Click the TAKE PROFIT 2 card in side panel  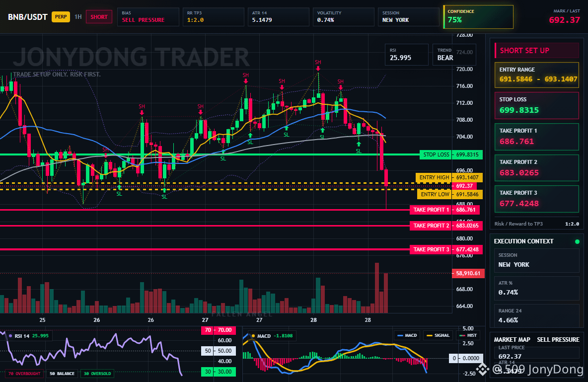[537, 168]
